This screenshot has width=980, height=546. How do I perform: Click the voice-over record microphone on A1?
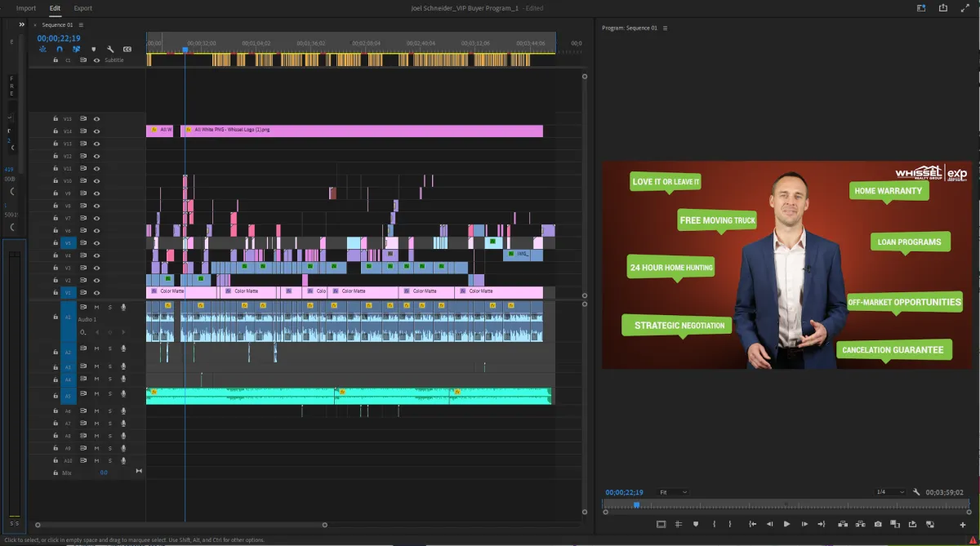coord(123,307)
